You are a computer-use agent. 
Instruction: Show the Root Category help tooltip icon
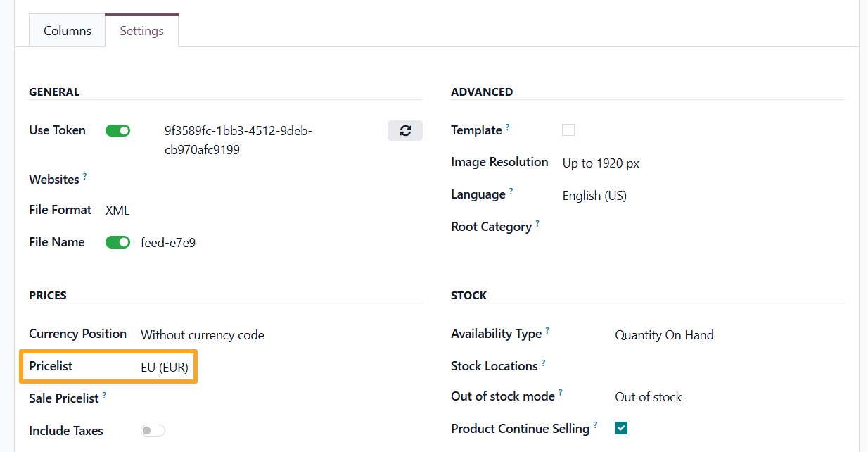pyautogui.click(x=537, y=223)
